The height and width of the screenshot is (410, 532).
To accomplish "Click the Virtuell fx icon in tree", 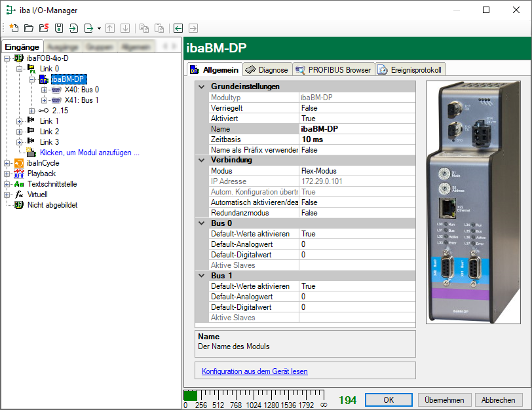I will pyautogui.click(x=19, y=195).
